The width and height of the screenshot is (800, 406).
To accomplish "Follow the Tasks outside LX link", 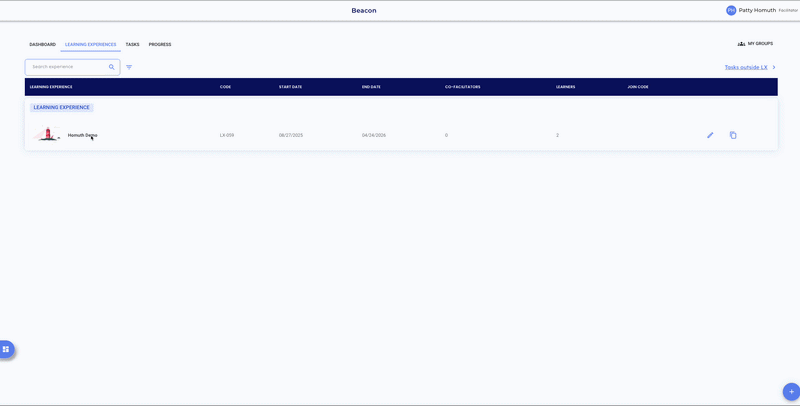I will point(746,67).
